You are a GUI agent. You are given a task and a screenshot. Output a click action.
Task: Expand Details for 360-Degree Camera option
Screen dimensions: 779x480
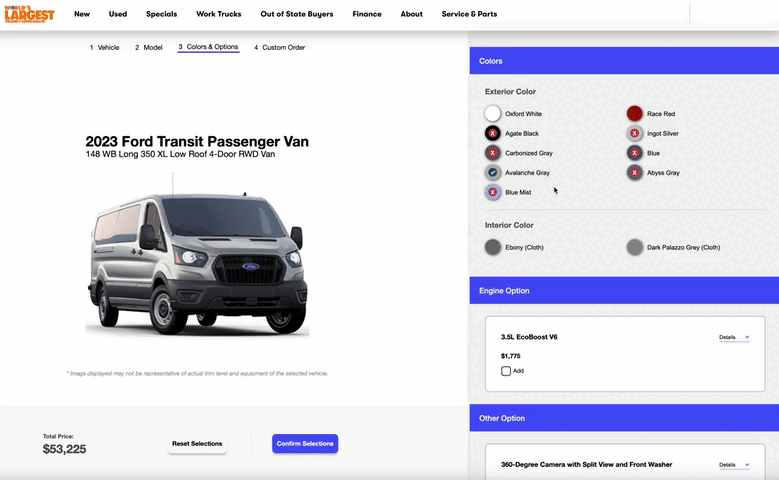point(734,465)
